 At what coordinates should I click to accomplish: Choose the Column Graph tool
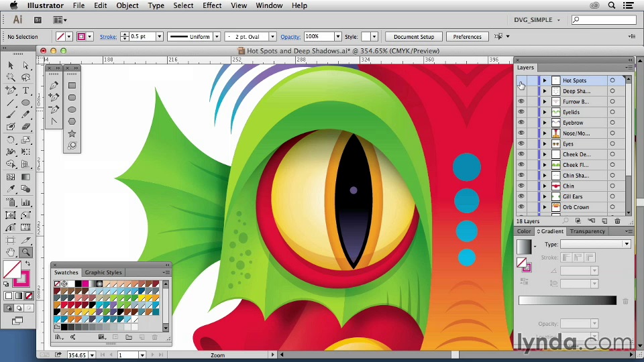tap(25, 202)
